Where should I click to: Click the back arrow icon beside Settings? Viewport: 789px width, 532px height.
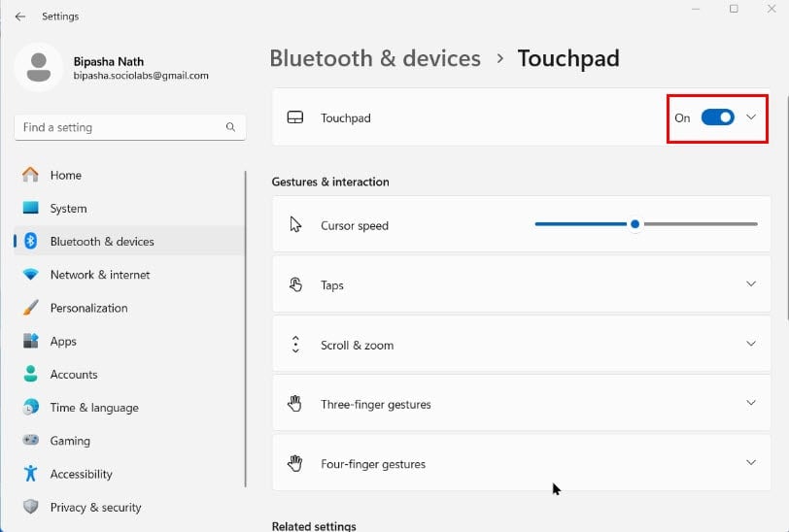(x=20, y=17)
